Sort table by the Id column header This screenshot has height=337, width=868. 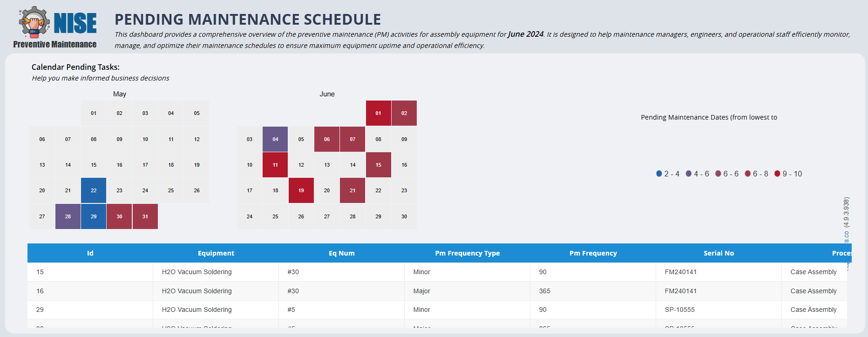click(x=90, y=253)
